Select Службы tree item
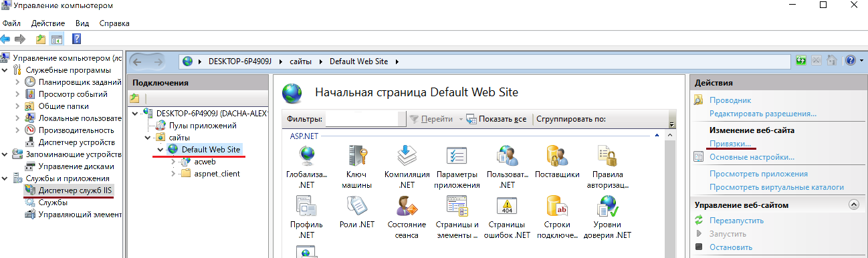868x258 pixels. [53, 203]
